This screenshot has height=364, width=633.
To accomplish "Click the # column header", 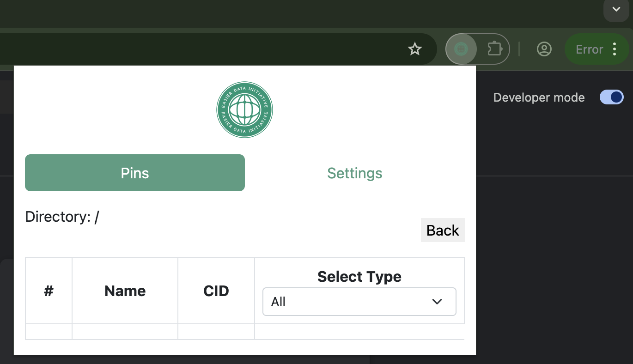I will (49, 291).
